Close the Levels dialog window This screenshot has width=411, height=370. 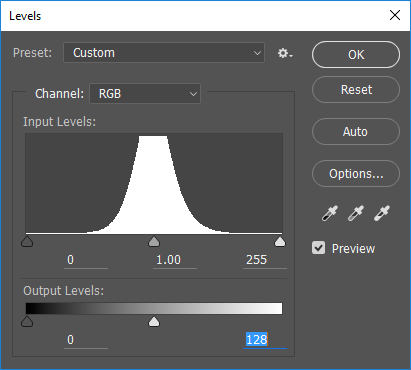pos(395,15)
